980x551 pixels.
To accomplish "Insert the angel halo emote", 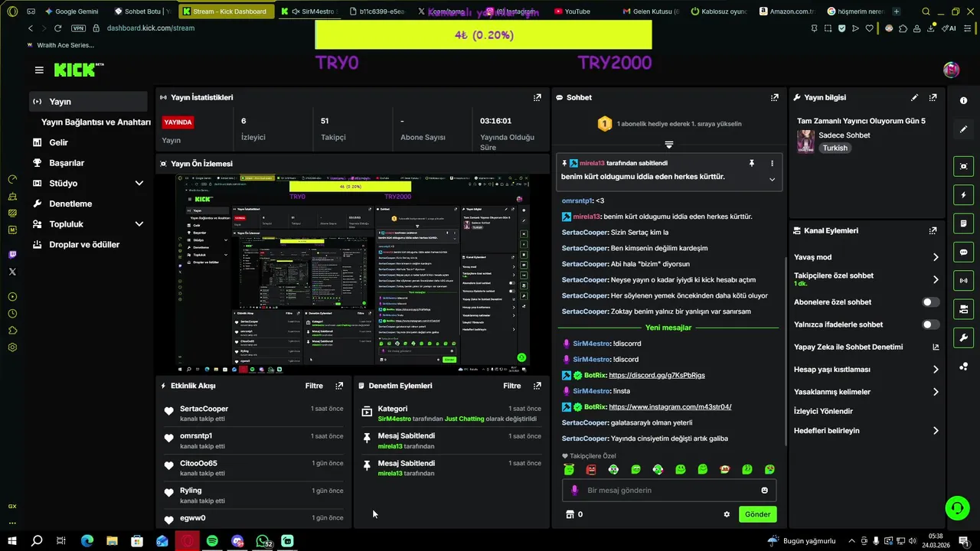I will pos(569,469).
